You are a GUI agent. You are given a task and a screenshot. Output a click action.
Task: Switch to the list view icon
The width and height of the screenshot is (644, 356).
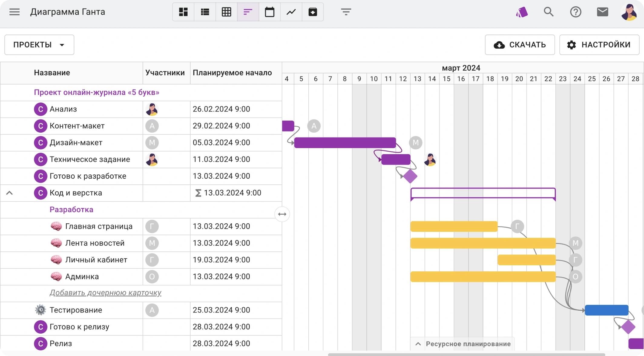205,12
